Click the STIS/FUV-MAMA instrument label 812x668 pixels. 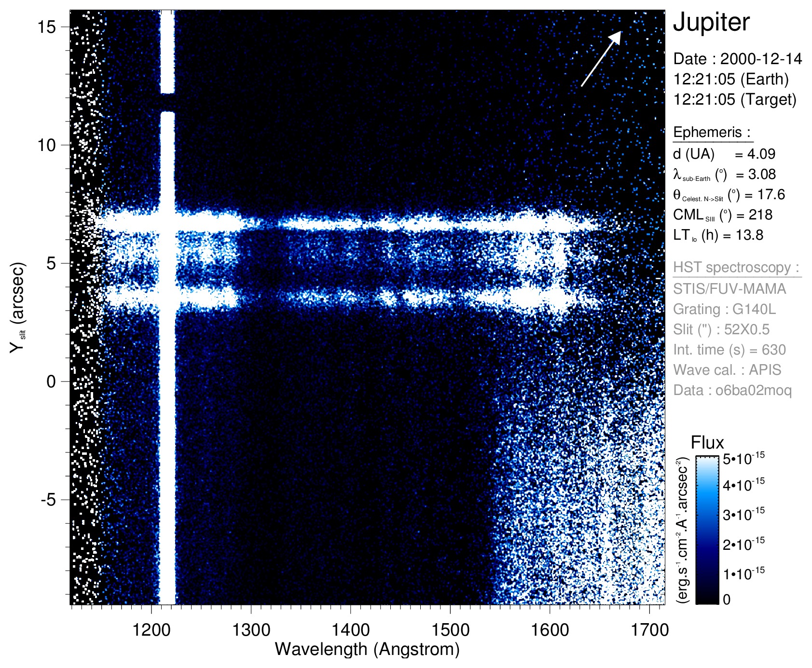pyautogui.click(x=729, y=288)
